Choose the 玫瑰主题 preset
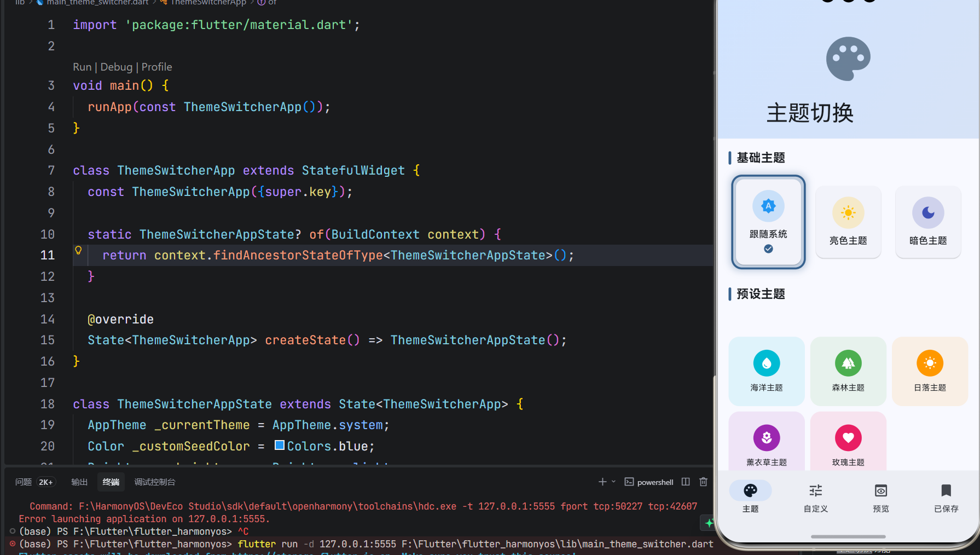Screen dimensions: 980x555 (x=848, y=441)
